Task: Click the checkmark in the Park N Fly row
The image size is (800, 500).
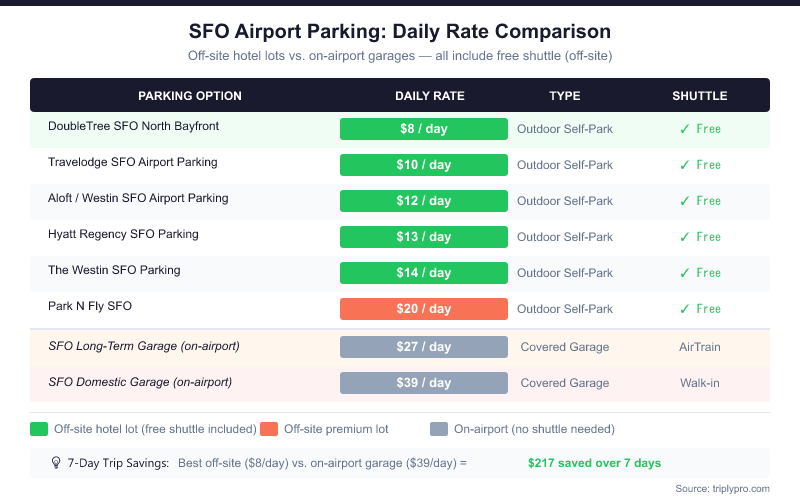Action: 684,309
